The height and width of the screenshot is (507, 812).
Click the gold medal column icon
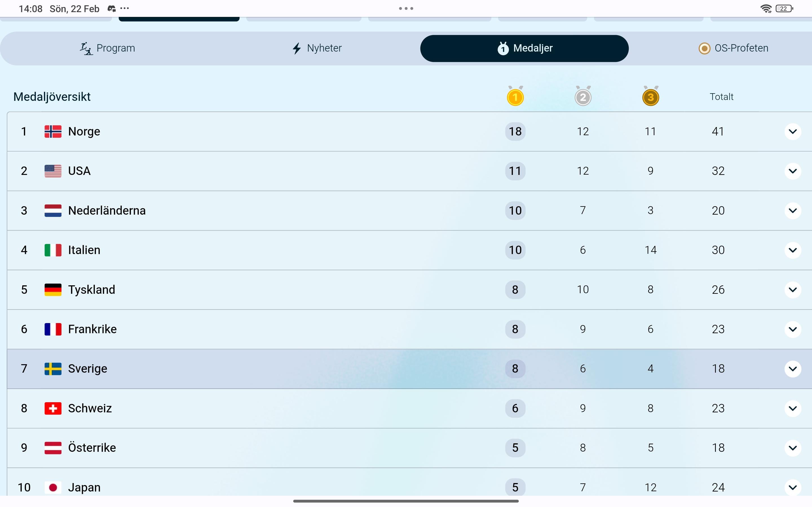click(x=515, y=97)
